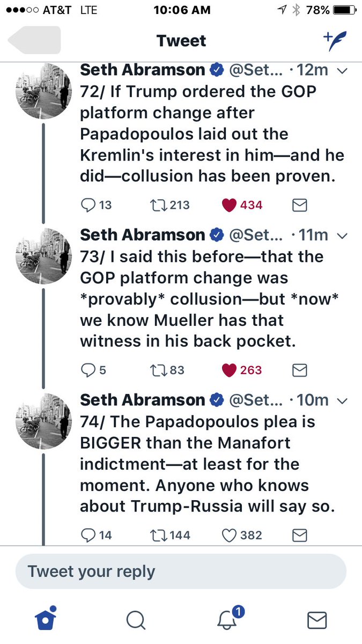Screen dimensions: 362x644
Task: Open the chevron menu on the 10m tweet
Action: (x=344, y=400)
